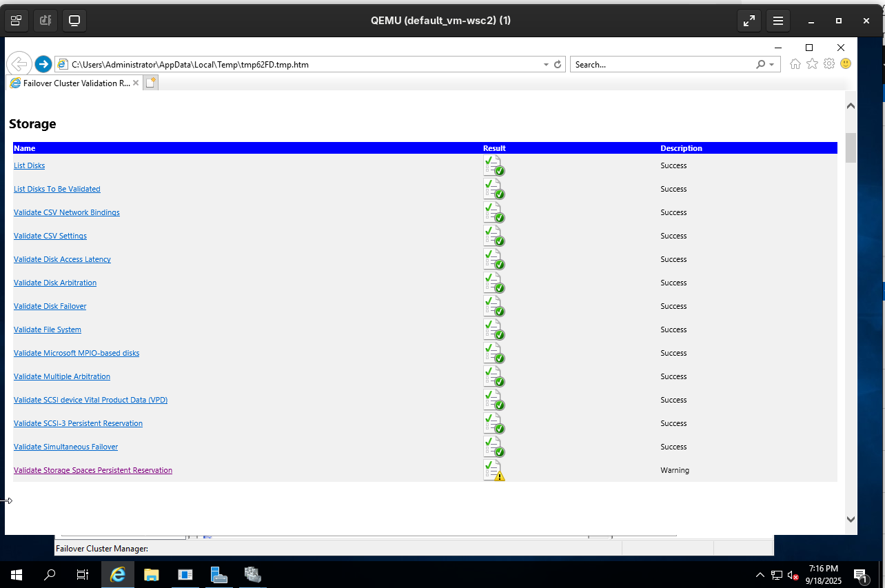Open Failover Cluster Manager taskbar icon
The height and width of the screenshot is (588, 885).
click(252, 574)
